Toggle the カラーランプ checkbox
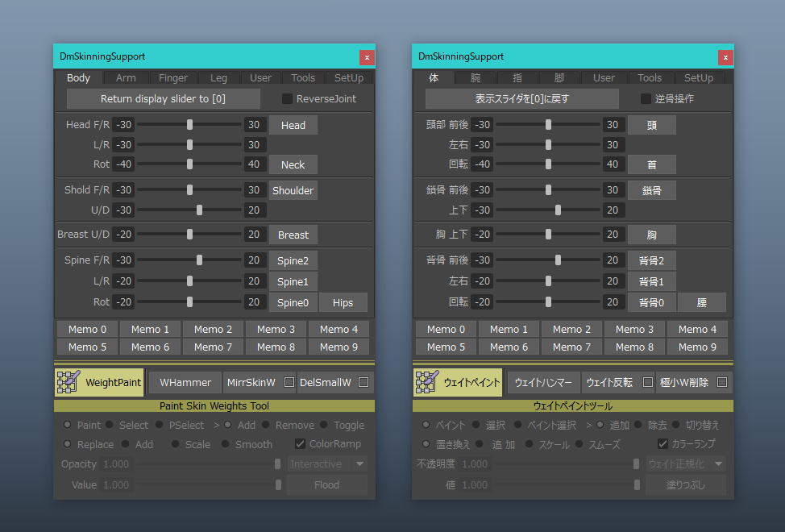This screenshot has height=532, width=785. click(662, 443)
